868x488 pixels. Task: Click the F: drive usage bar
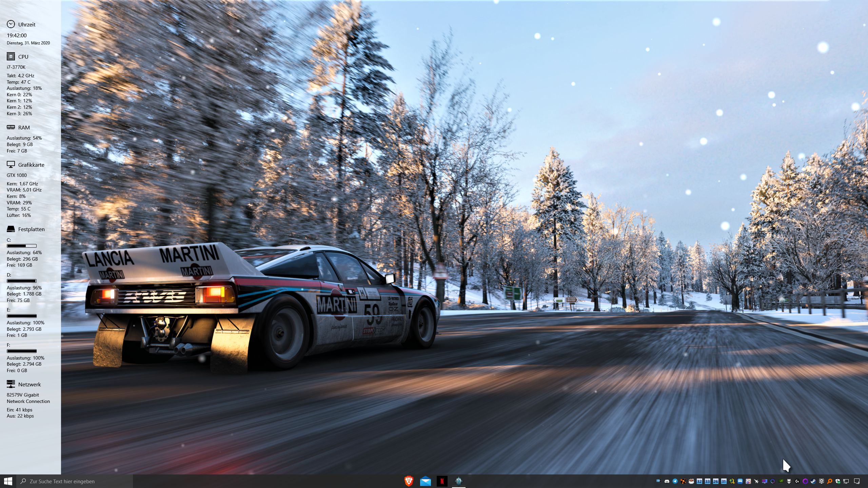(22, 351)
